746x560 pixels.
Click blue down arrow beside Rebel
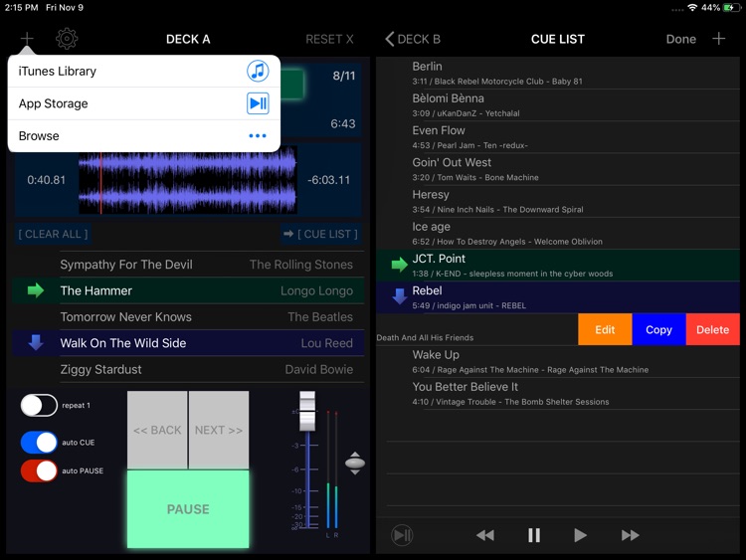coord(399,296)
